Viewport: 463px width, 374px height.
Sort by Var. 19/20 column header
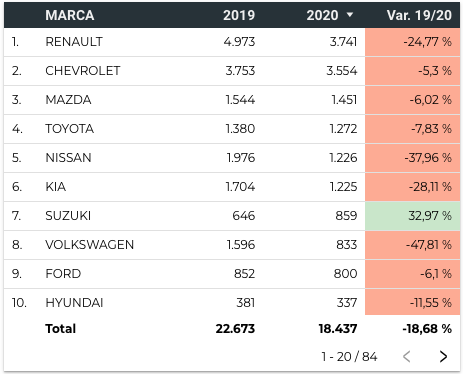pyautogui.click(x=419, y=15)
